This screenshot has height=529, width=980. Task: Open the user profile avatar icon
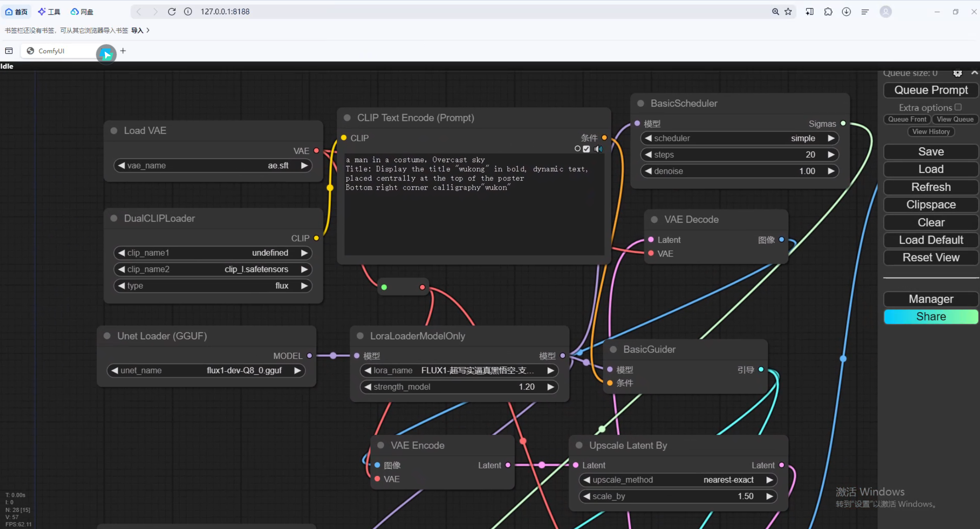click(x=885, y=11)
